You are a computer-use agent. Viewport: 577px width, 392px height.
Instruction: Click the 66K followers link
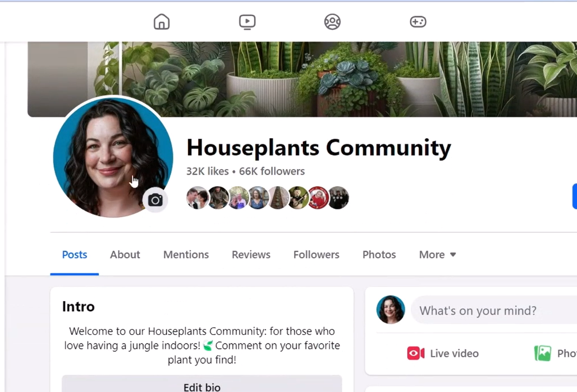[x=272, y=171]
